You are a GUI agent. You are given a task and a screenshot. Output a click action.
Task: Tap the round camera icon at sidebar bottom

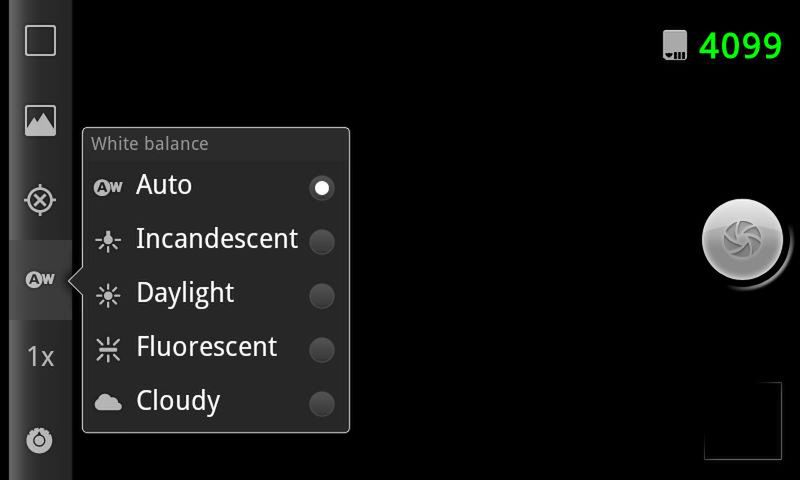[40, 440]
